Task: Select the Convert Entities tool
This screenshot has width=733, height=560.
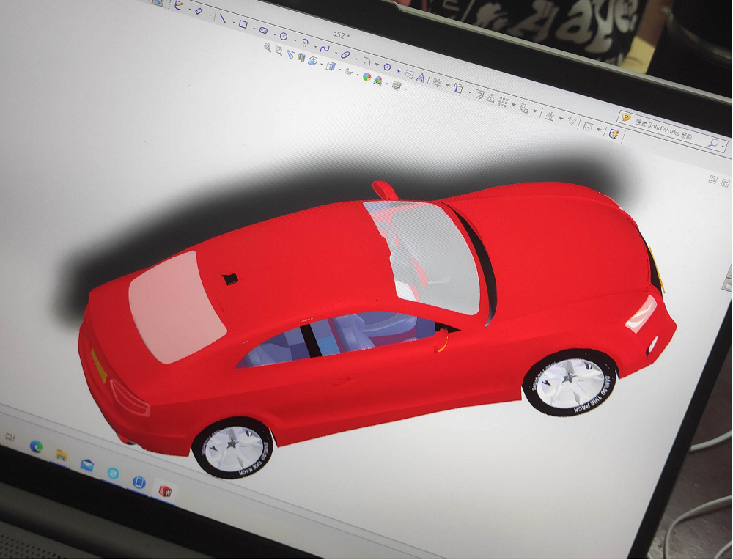Action: pos(458,89)
